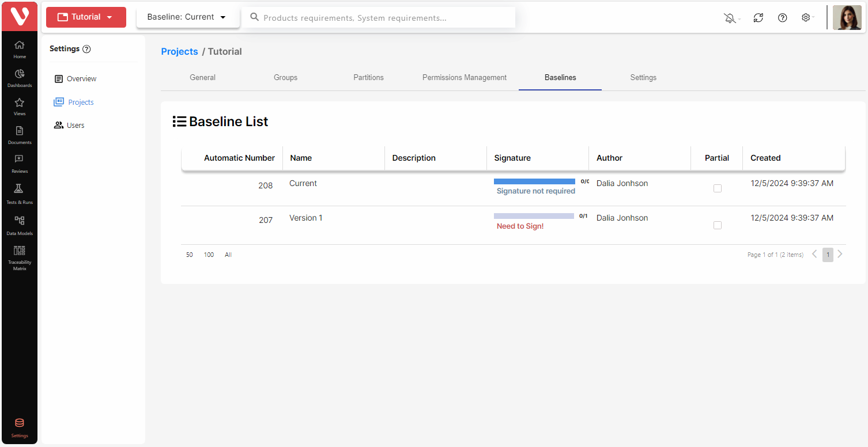The image size is (868, 447).
Task: Click the Projects breadcrumb link
Action: tap(179, 52)
